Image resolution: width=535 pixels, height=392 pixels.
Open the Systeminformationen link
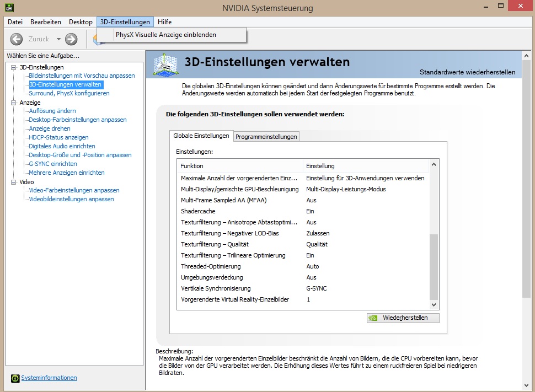pos(49,378)
